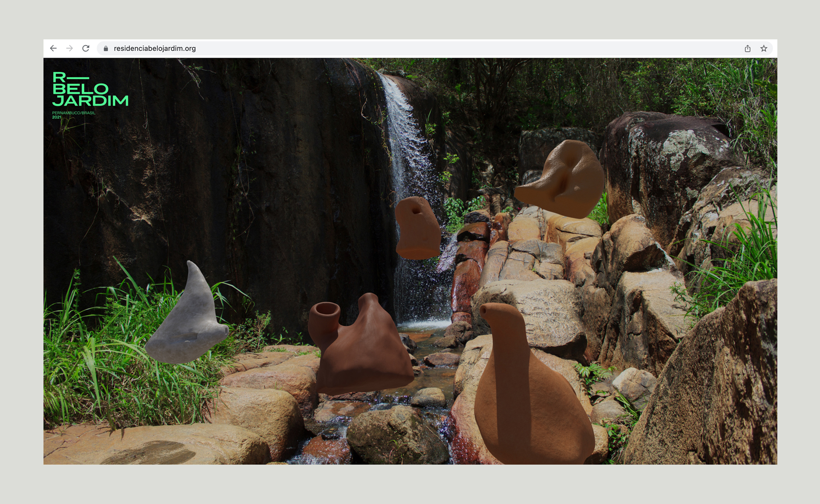Viewport: 820px width, 504px height.
Task: View site security via the padlock icon
Action: [106, 48]
